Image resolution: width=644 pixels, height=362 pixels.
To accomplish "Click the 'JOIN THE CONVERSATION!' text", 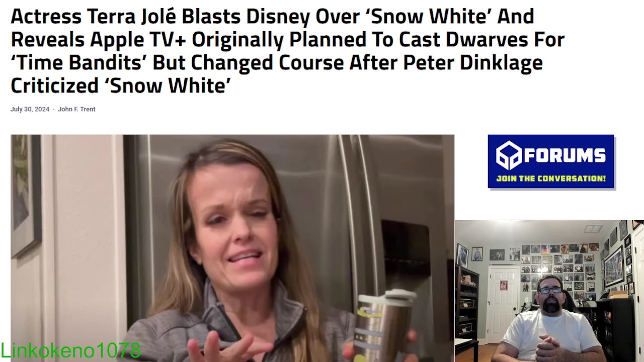I will [551, 178].
